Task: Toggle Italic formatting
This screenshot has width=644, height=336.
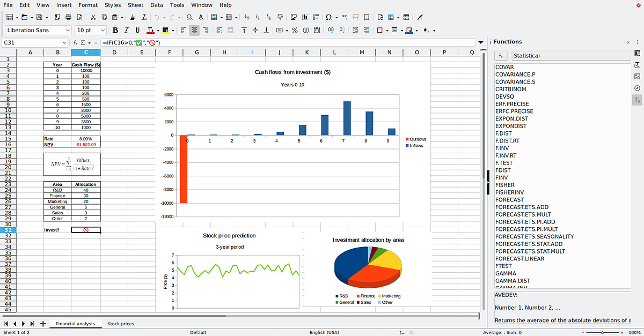Action: pyautogui.click(x=127, y=30)
